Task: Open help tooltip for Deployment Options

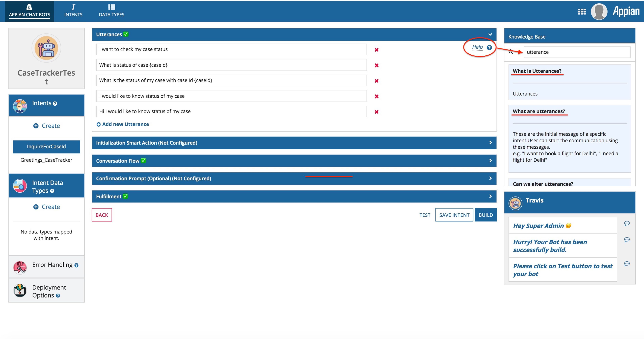Action: tap(58, 296)
